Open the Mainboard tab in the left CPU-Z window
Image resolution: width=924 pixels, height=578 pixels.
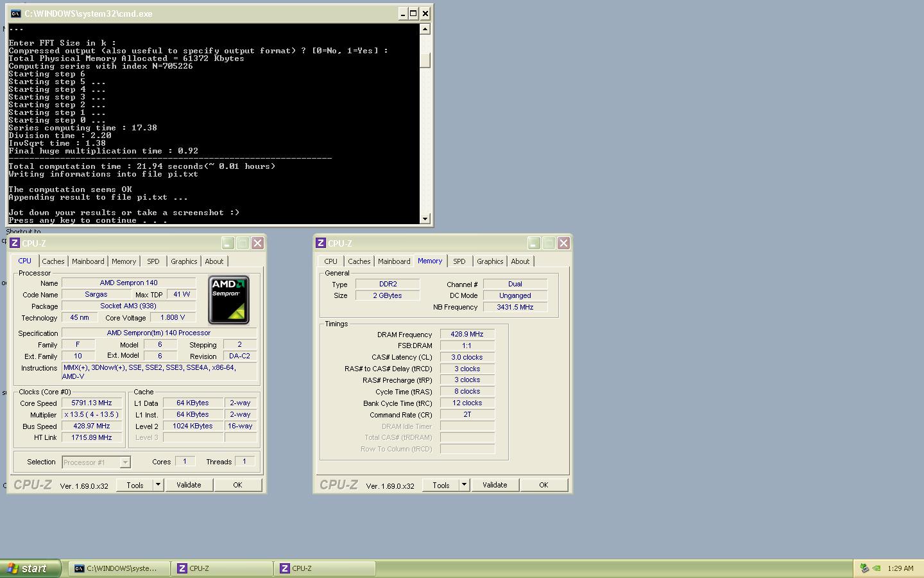[x=88, y=261]
